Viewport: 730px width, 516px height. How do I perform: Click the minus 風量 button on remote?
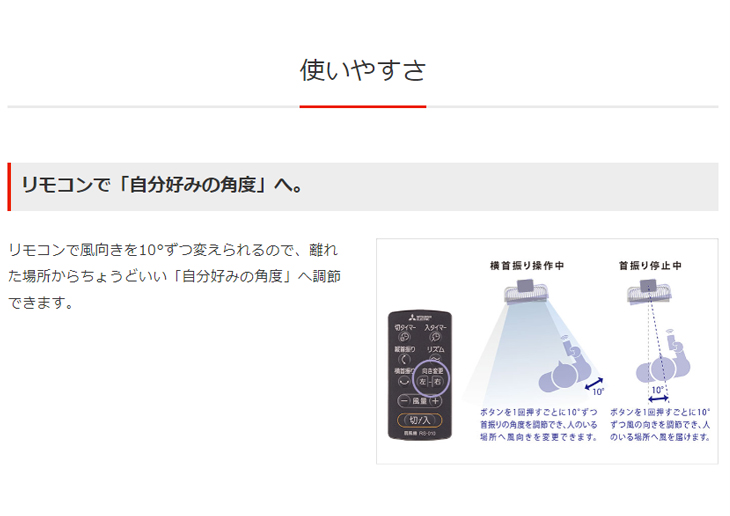(404, 401)
